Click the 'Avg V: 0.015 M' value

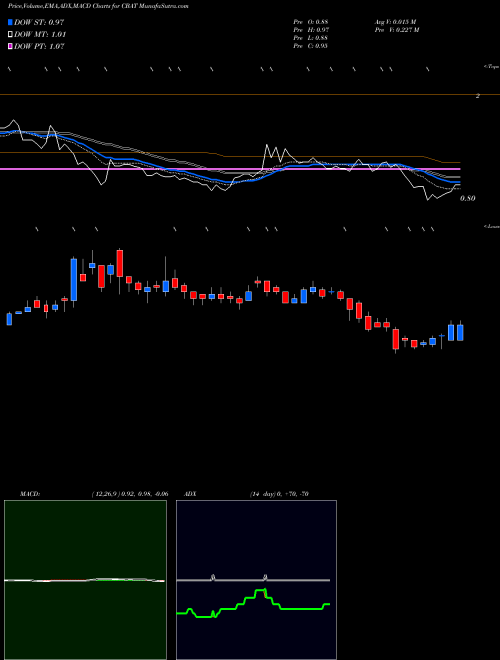tap(396, 22)
